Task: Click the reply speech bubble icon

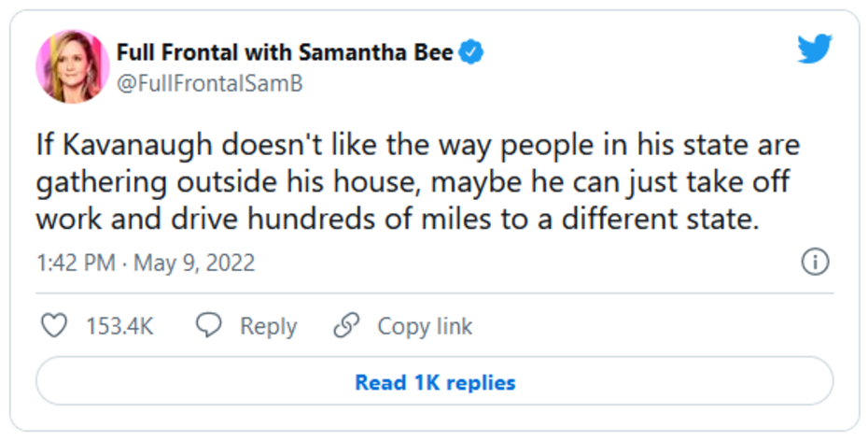Action: [208, 326]
